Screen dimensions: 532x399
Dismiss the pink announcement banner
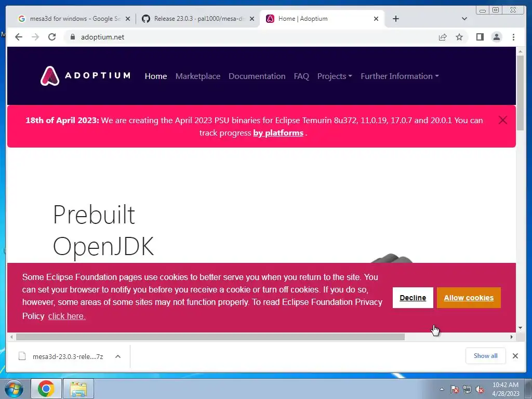click(503, 120)
